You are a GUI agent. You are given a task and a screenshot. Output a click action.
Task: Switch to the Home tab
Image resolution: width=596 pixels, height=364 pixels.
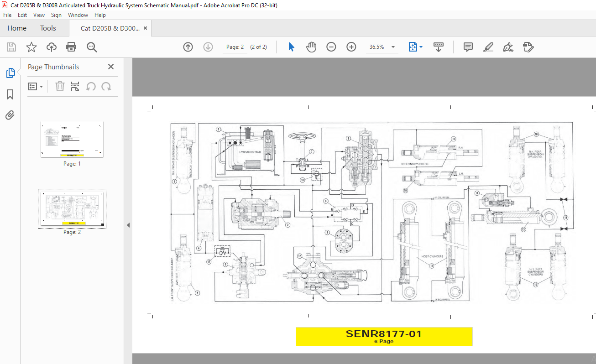tap(17, 28)
